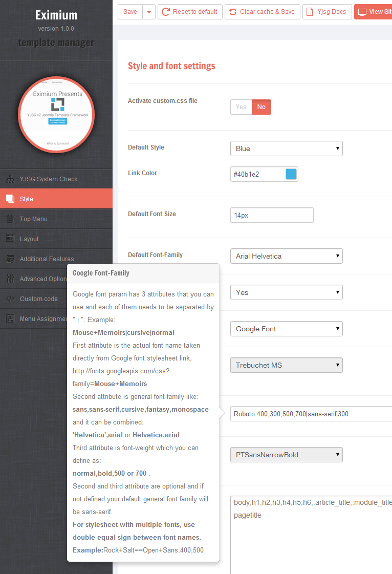Open YJSG System Check section
The image size is (392, 574).
(x=56, y=179)
